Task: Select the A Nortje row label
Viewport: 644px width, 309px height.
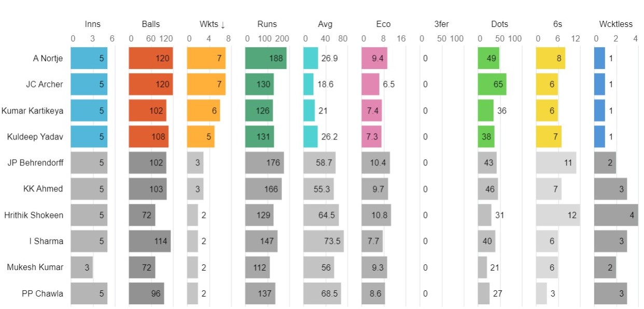Action: coord(48,59)
